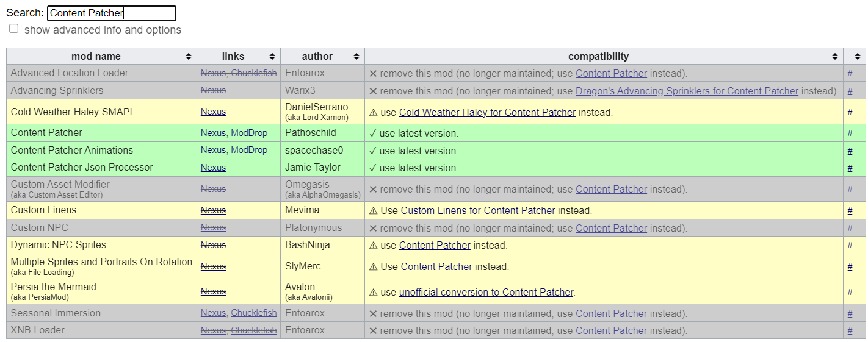
Task: Open Cold Weather Haley for Content Patcher link
Action: click(487, 112)
